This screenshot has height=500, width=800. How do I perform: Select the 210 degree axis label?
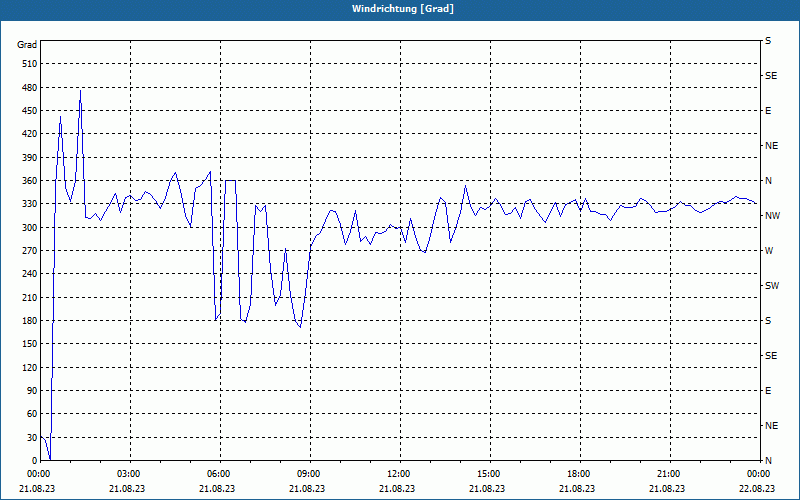point(30,297)
